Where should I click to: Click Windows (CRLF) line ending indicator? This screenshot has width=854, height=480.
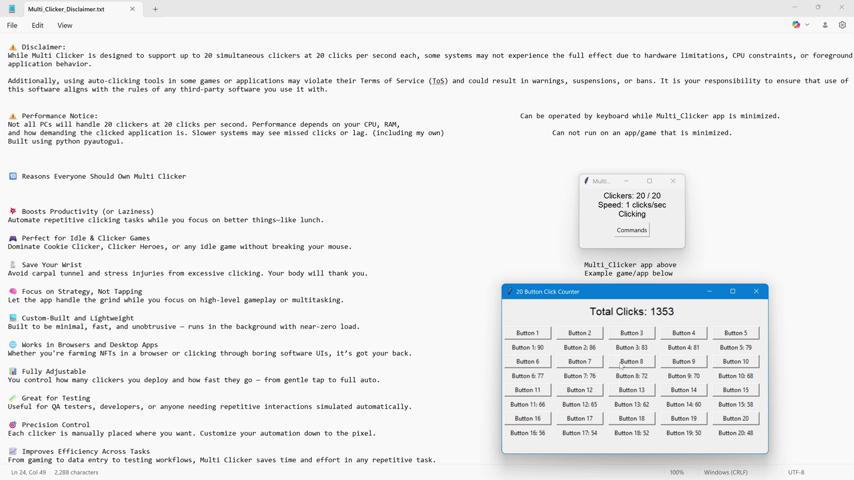point(725,472)
